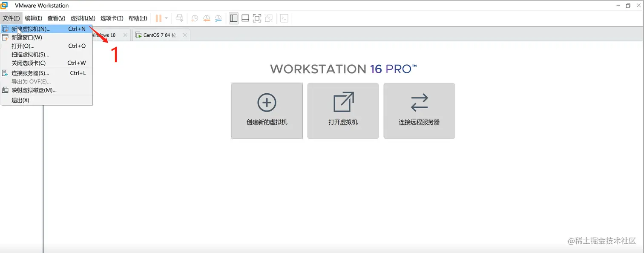Close the Windows 10 tab
The width and height of the screenshot is (644, 253).
(x=125, y=35)
